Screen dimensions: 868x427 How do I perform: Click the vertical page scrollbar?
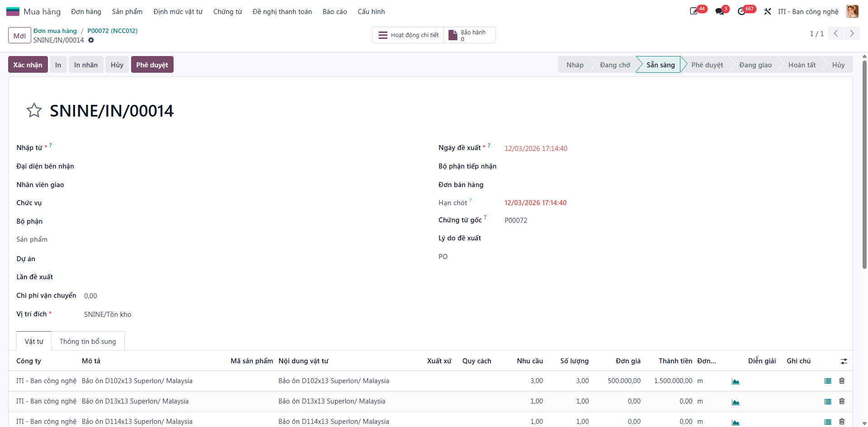coord(864,164)
